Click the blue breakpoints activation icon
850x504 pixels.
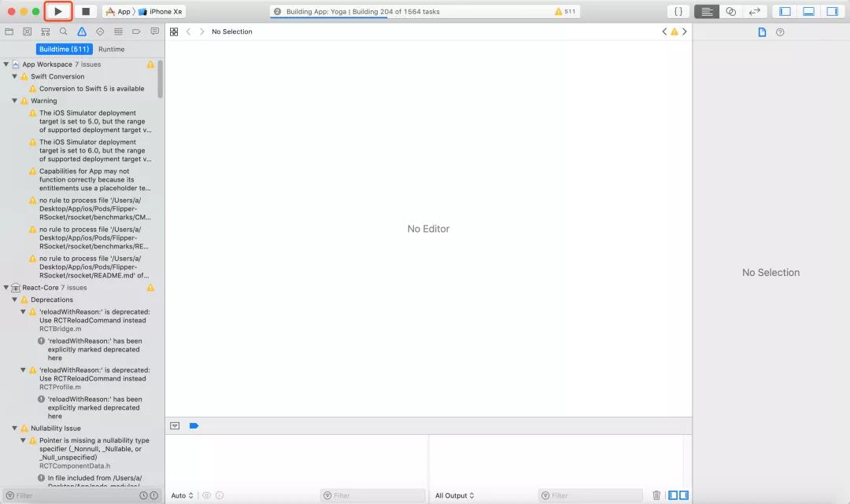coord(194,426)
